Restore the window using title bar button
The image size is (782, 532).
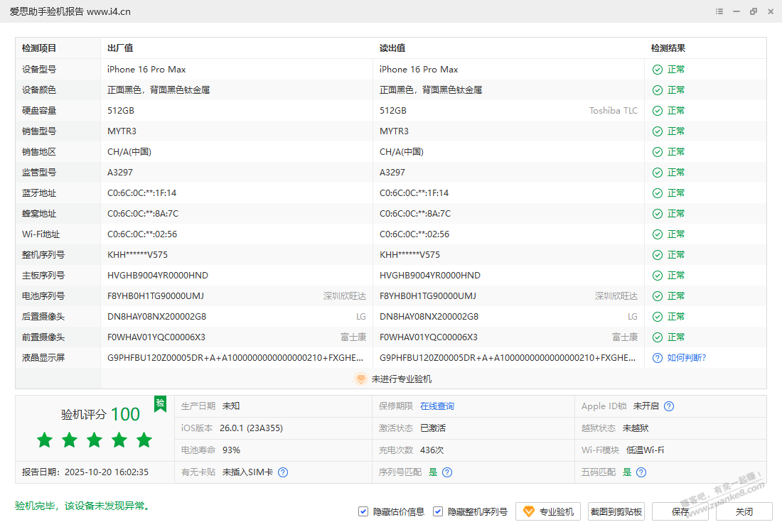point(753,11)
